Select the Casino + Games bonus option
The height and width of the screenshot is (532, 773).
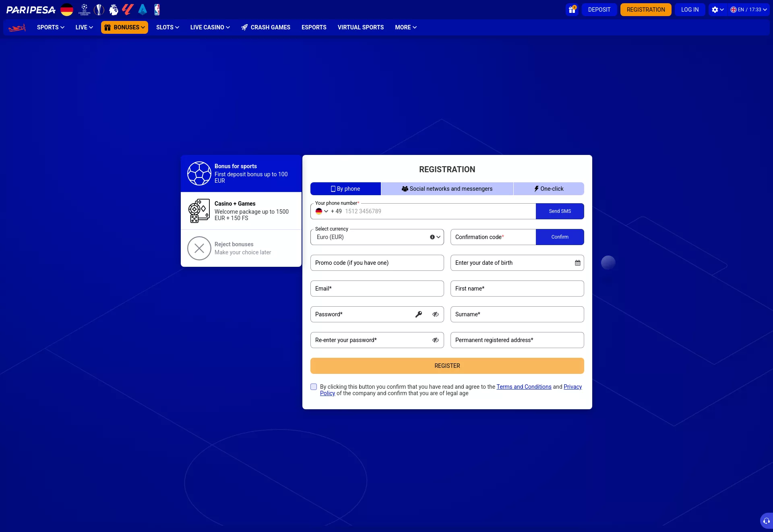coord(241,211)
